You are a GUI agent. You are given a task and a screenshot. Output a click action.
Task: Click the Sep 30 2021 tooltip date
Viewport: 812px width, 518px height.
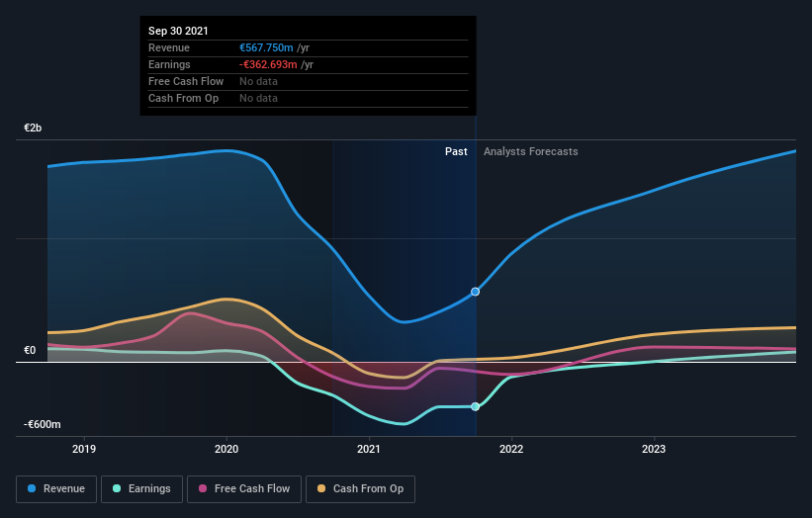coord(178,31)
